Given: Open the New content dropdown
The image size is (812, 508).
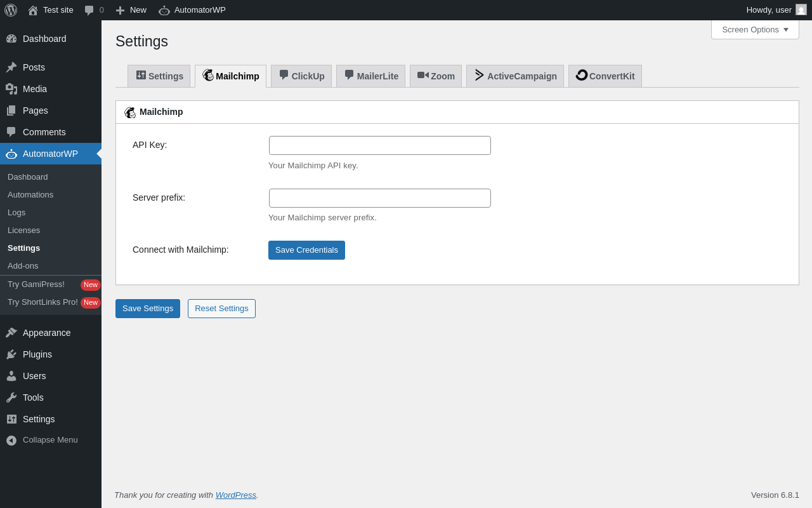Looking at the screenshot, I should (131, 10).
